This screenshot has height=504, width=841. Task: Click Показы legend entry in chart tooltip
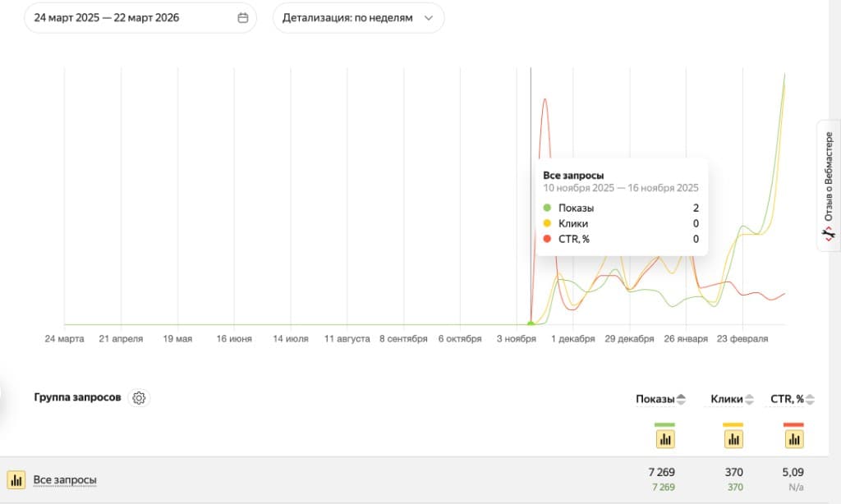pos(576,208)
